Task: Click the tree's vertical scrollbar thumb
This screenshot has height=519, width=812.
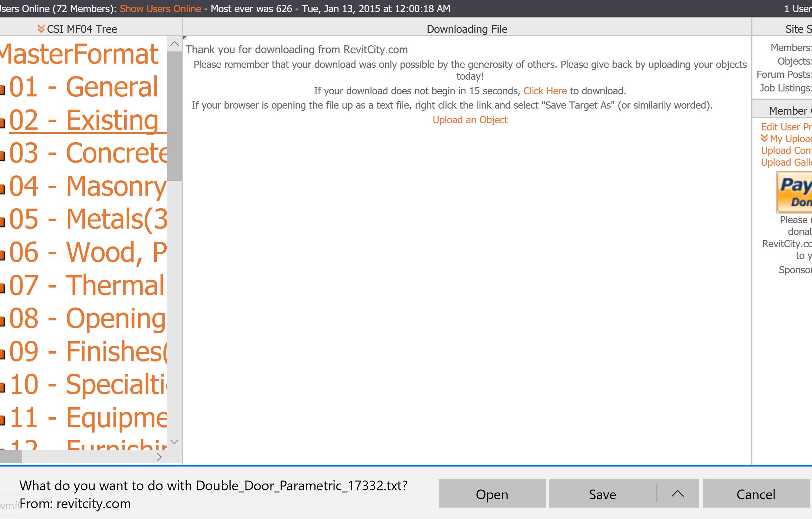Action: click(175, 116)
